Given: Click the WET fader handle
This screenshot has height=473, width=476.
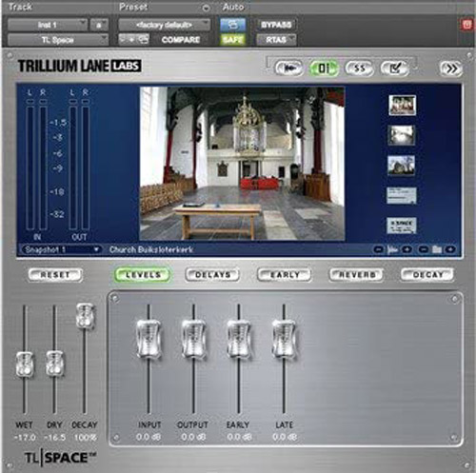Looking at the screenshot, I should 25,365.
